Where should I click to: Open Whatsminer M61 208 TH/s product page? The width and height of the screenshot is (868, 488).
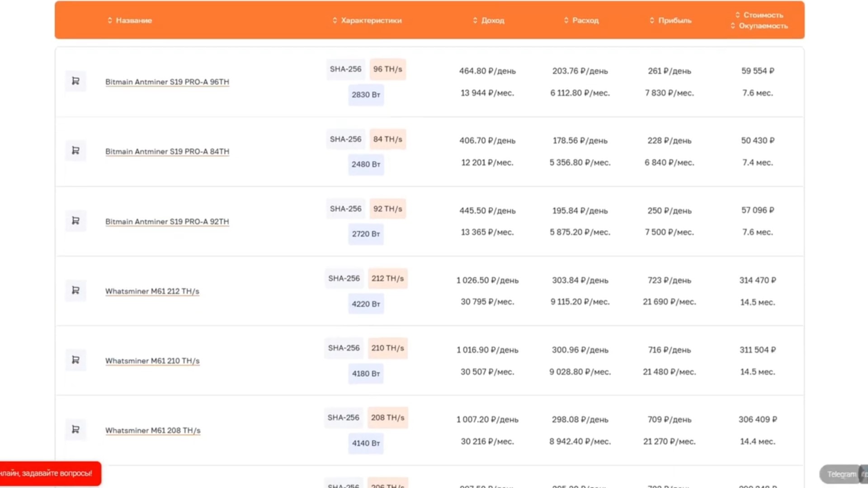pyautogui.click(x=153, y=430)
